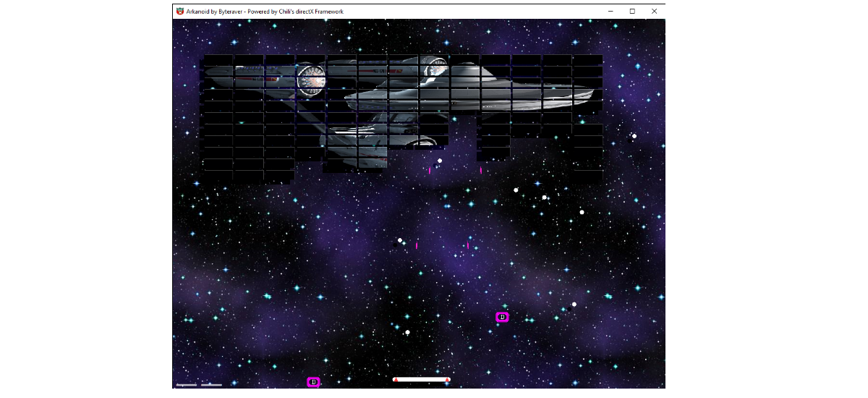Click the magenta D capsule floating above the paddle
This screenshot has width=868, height=398.
pos(502,317)
